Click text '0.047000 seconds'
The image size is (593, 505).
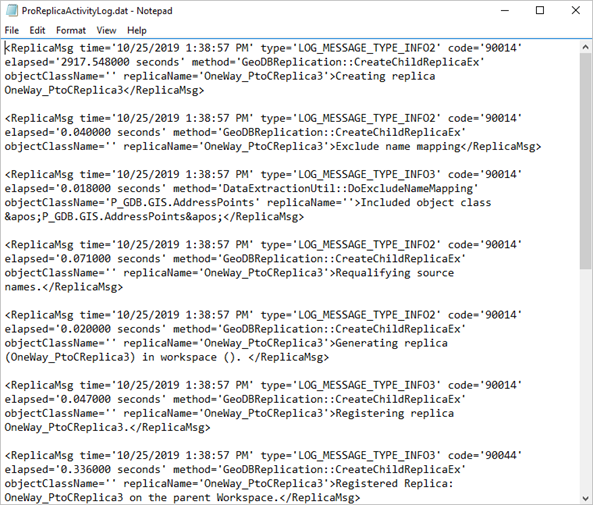[x=110, y=399]
